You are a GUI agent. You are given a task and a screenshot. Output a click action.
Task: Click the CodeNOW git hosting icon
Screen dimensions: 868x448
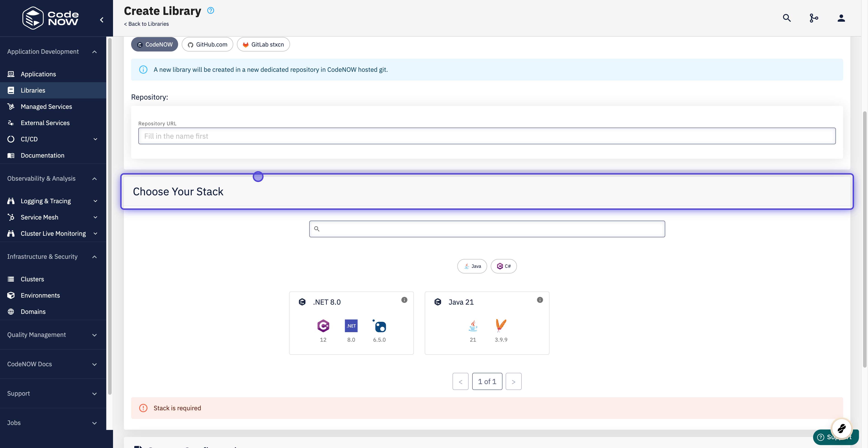pos(139,44)
